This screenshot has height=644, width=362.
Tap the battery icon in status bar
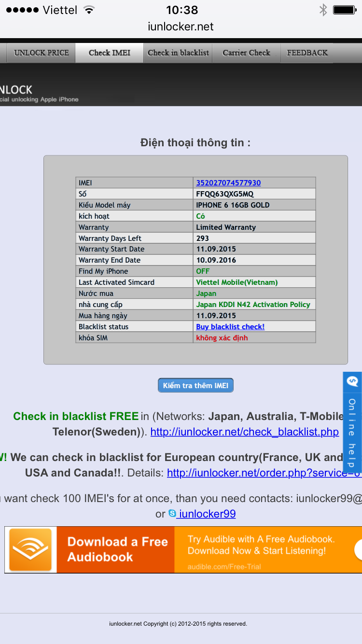click(x=345, y=10)
